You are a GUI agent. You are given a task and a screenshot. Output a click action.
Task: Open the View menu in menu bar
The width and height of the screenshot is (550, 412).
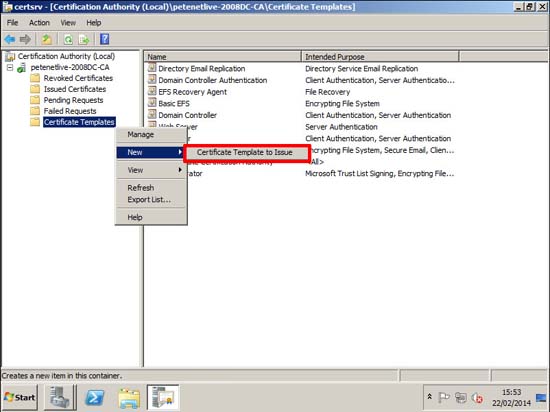pyautogui.click(x=68, y=23)
